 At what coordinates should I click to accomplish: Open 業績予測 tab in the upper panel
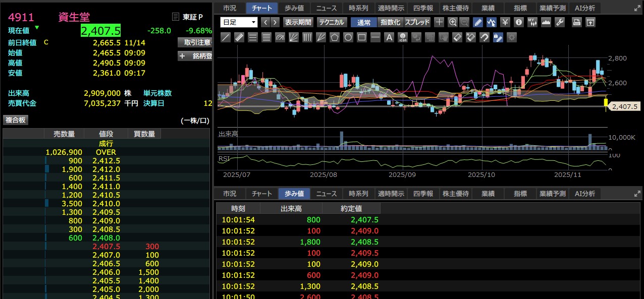click(x=553, y=8)
